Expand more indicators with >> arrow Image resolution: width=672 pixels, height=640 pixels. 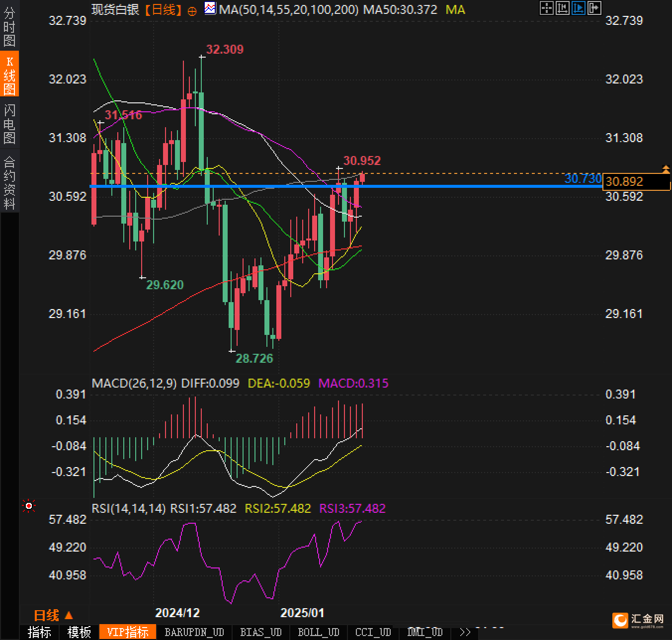[x=465, y=632]
